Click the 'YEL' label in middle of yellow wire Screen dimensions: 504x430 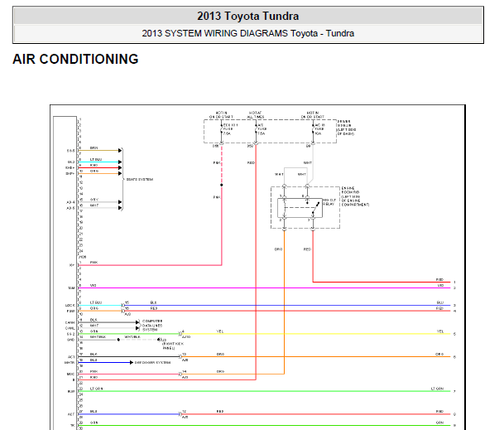click(219, 331)
